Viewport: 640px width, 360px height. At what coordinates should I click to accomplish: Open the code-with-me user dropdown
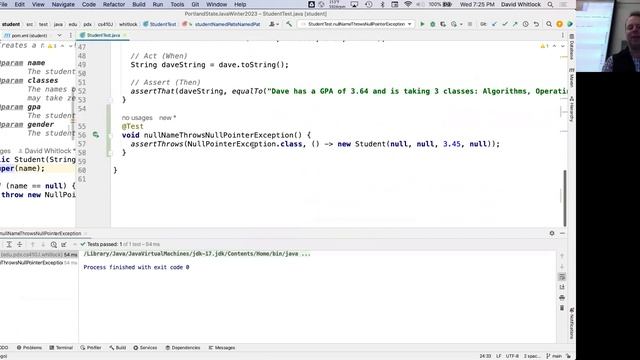click(274, 24)
